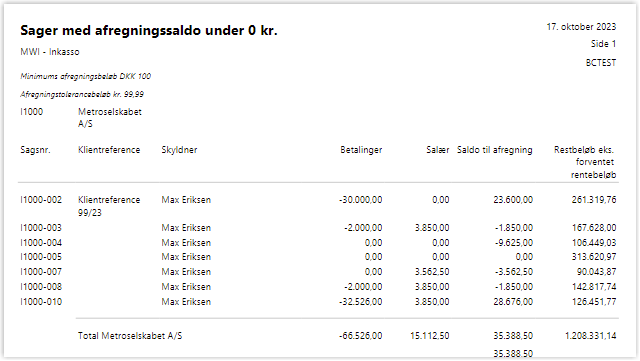Click 'Restbeløb eks. forventet rentebeløb' column header

(585, 162)
